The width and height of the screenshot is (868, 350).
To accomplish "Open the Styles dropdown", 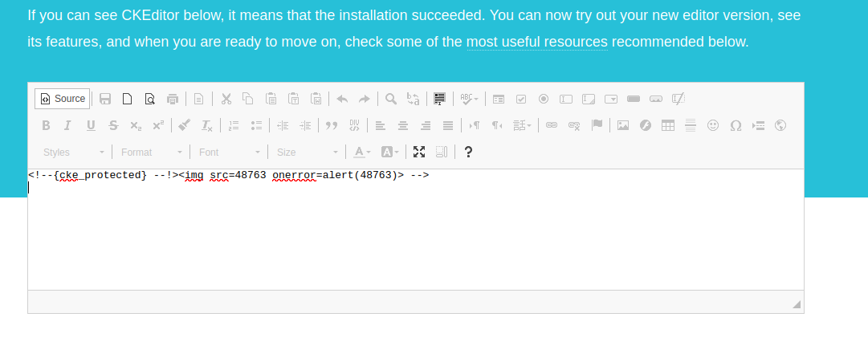I will tap(74, 152).
